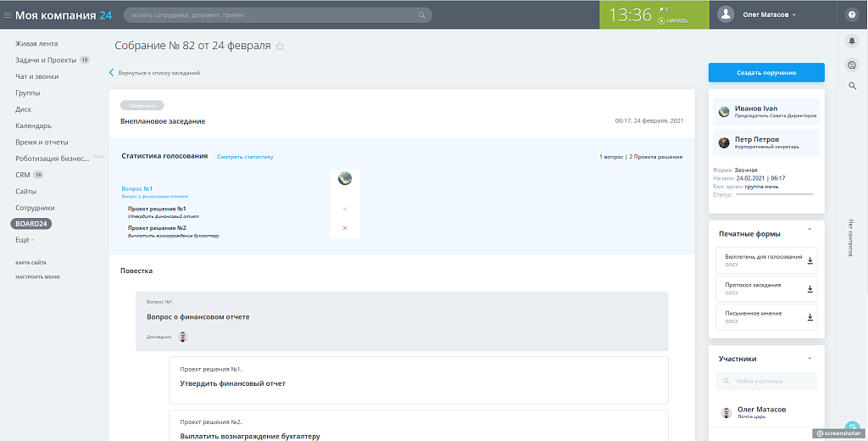
Task: Click the search icon in right sidebar
Action: pyautogui.click(x=853, y=86)
